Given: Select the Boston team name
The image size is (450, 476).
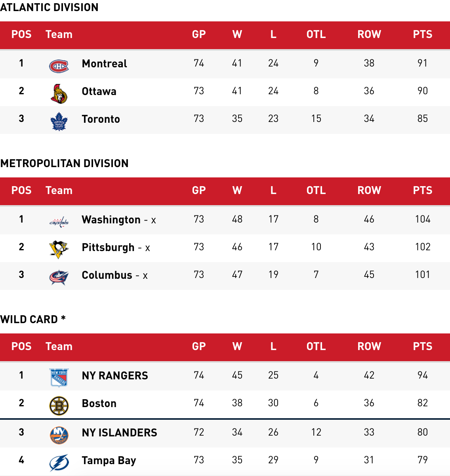Looking at the screenshot, I should pyautogui.click(x=99, y=403).
